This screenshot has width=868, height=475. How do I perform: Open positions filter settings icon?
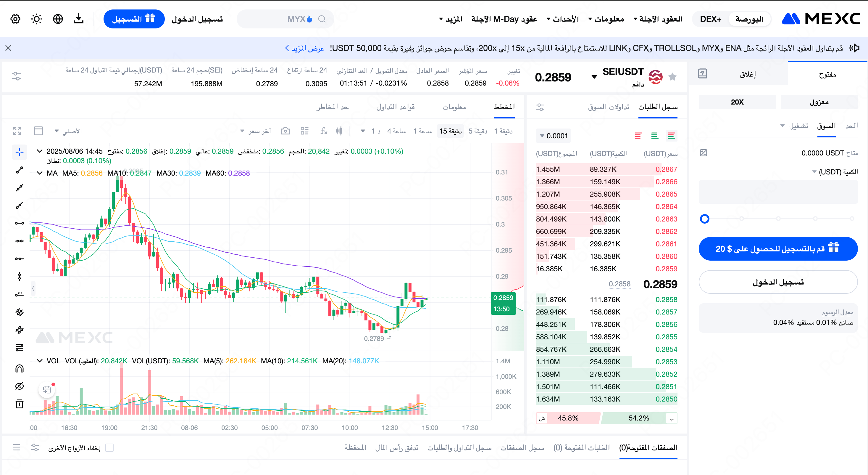click(x=35, y=448)
